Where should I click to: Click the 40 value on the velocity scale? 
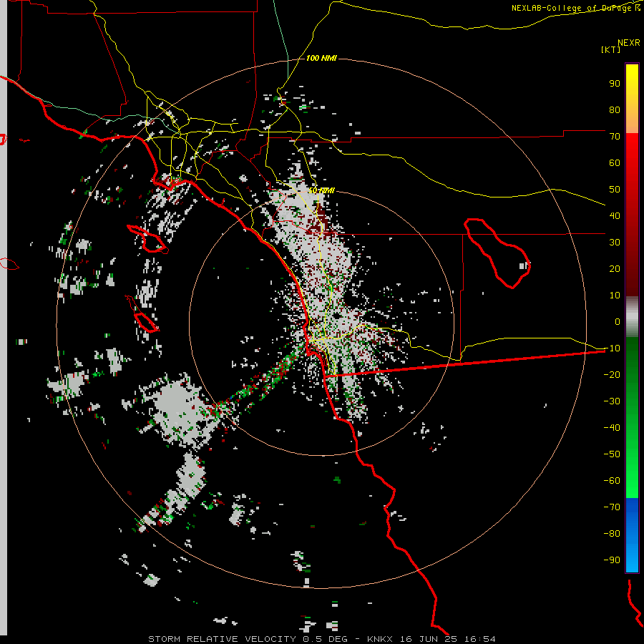click(x=615, y=215)
